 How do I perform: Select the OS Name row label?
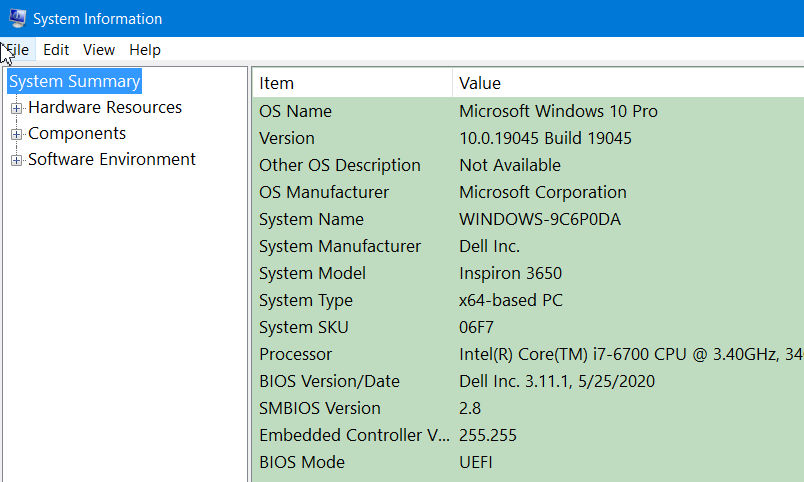coord(295,111)
